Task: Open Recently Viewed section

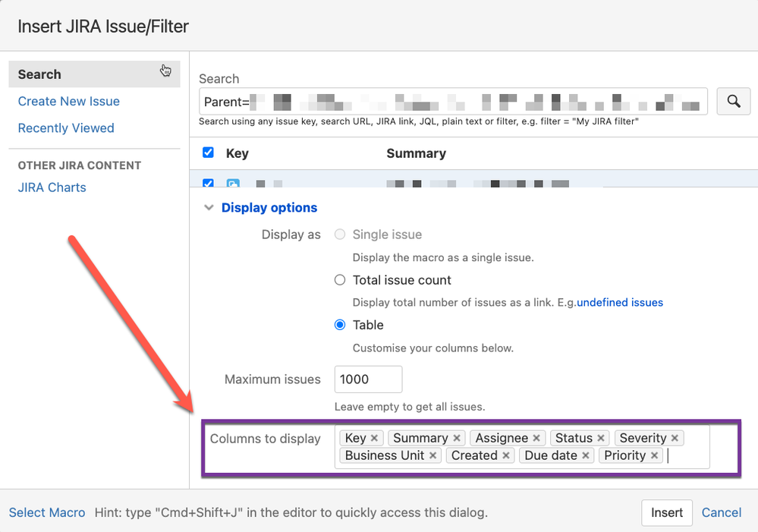Action: pos(66,128)
